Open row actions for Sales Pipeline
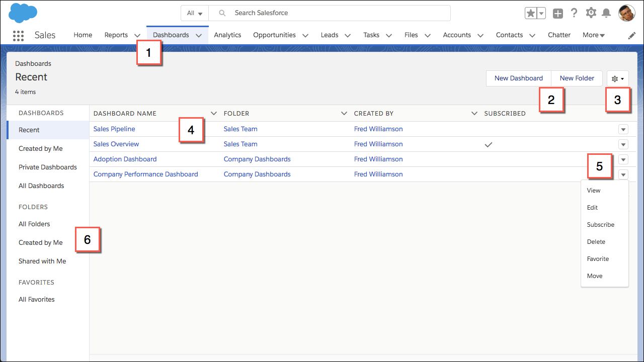Image resolution: width=644 pixels, height=362 pixels. pos(623,129)
